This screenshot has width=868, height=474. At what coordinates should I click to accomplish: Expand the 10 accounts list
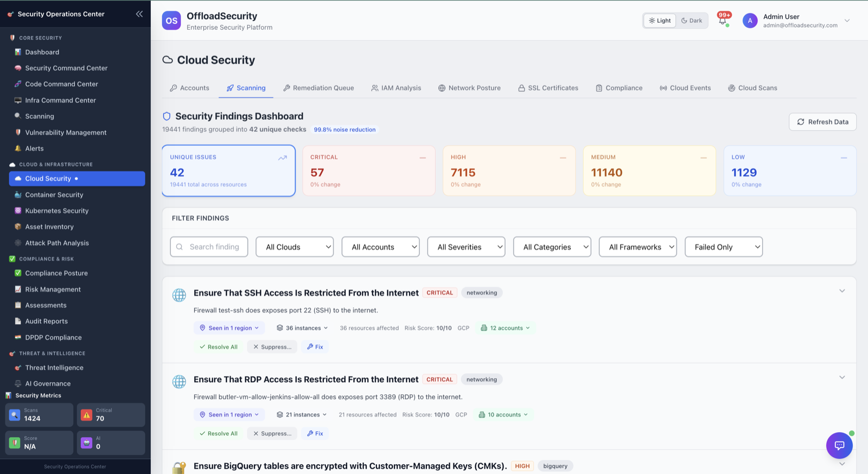pyautogui.click(x=503, y=415)
